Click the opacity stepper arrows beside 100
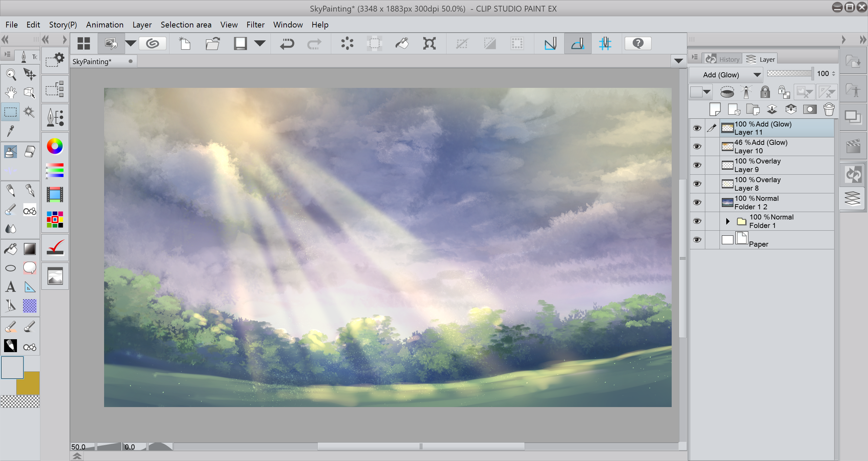868x461 pixels. [833, 74]
